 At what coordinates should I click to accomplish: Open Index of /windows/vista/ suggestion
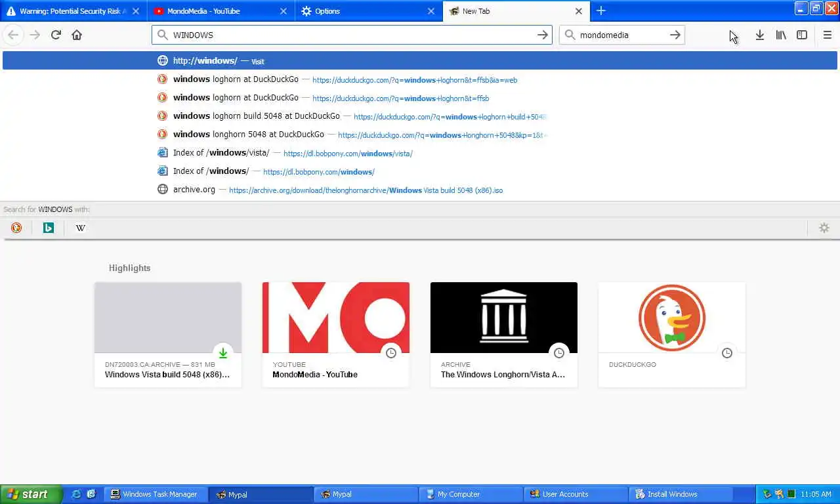tap(420, 153)
